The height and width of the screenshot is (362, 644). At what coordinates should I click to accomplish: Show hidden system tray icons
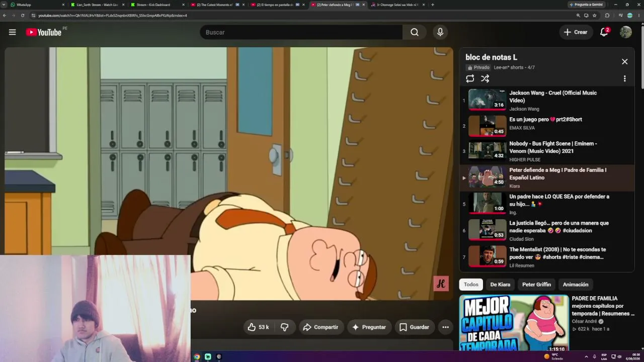[x=586, y=357]
